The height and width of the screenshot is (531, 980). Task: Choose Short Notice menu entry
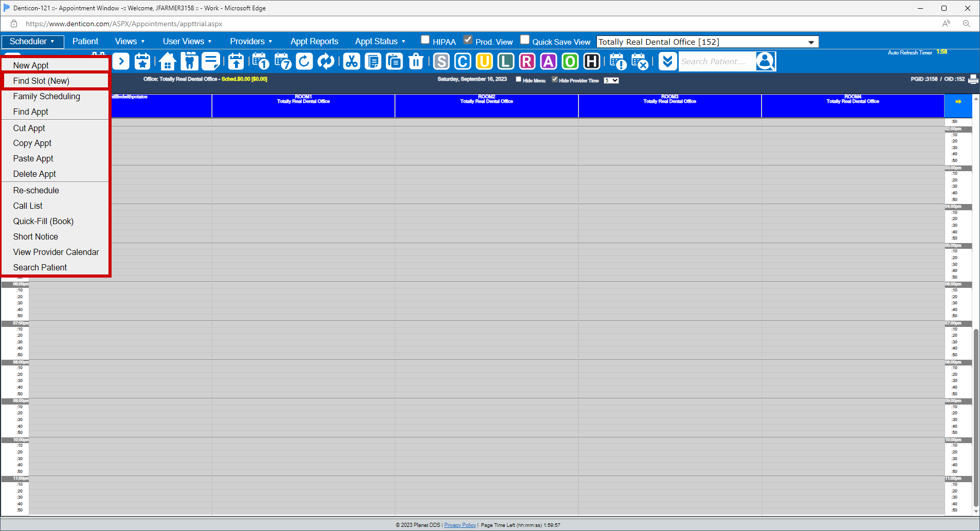point(55,236)
